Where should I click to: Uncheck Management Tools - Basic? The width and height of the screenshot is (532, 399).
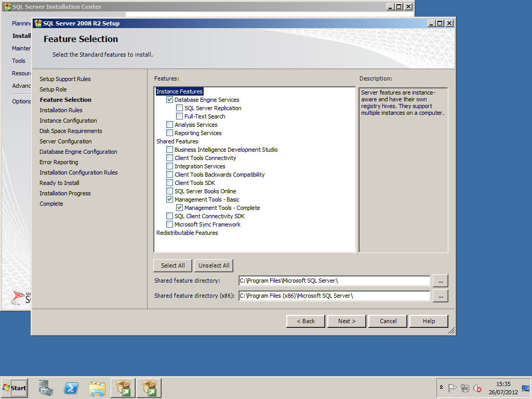click(x=170, y=199)
